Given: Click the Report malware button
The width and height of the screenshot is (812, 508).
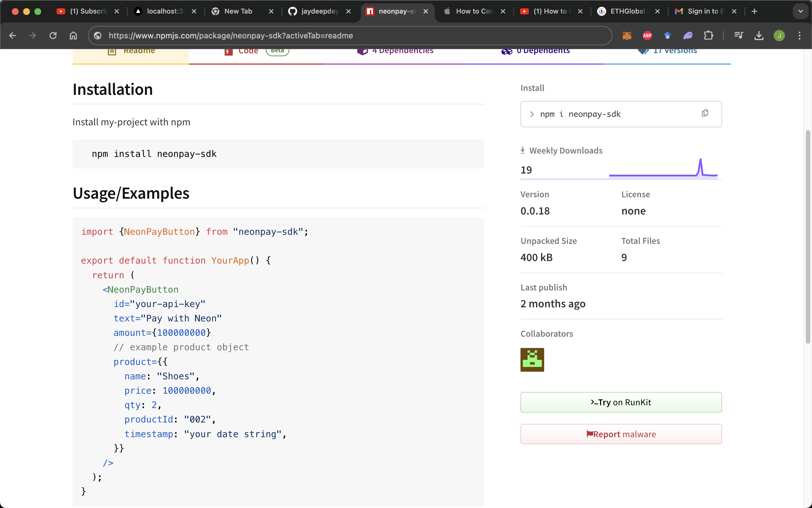Looking at the screenshot, I should click(x=621, y=434).
